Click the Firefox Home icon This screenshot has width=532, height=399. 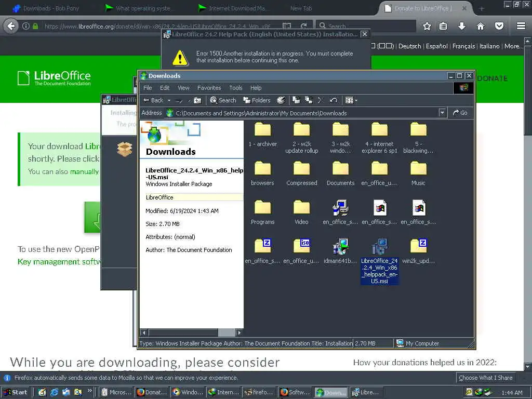click(481, 26)
